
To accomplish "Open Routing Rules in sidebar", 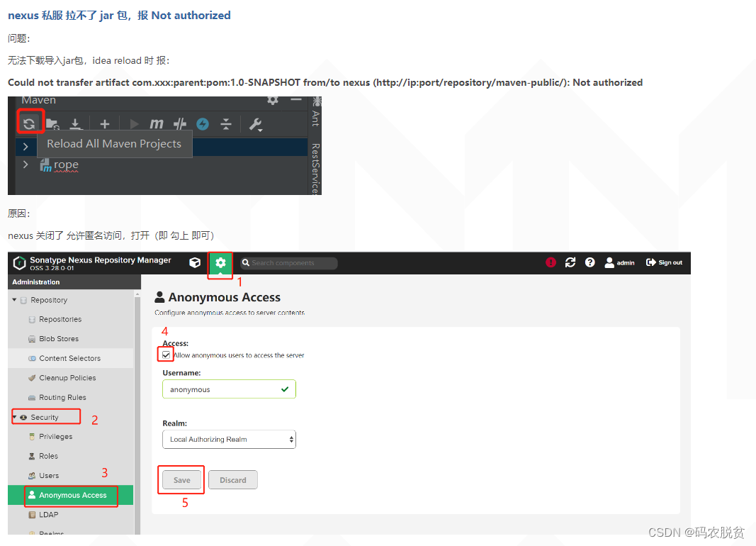I will (x=62, y=397).
